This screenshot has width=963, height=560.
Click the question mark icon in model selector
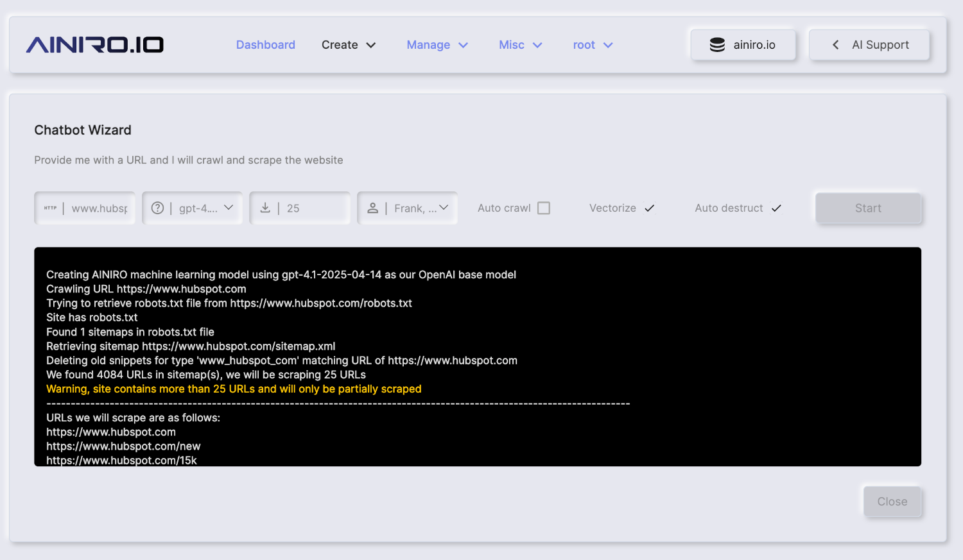point(157,208)
